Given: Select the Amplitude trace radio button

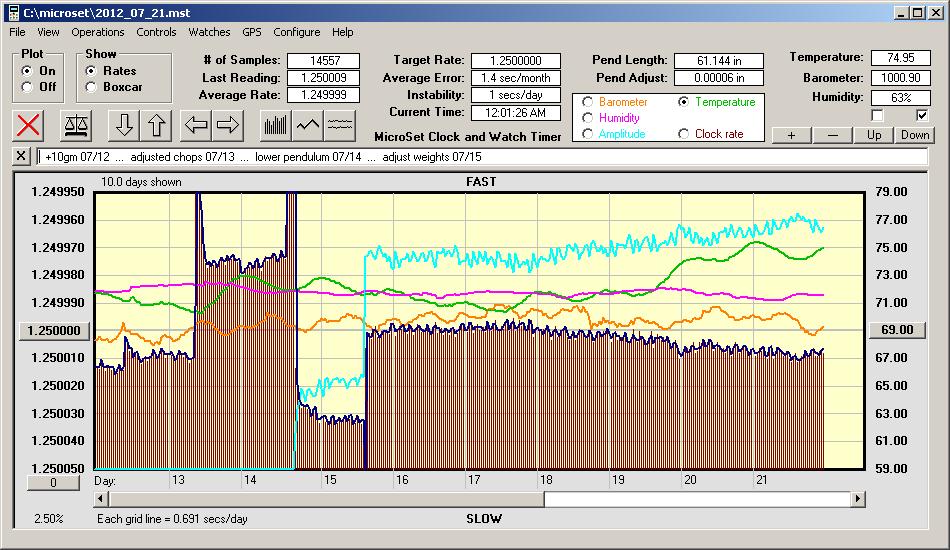Looking at the screenshot, I should (587, 134).
